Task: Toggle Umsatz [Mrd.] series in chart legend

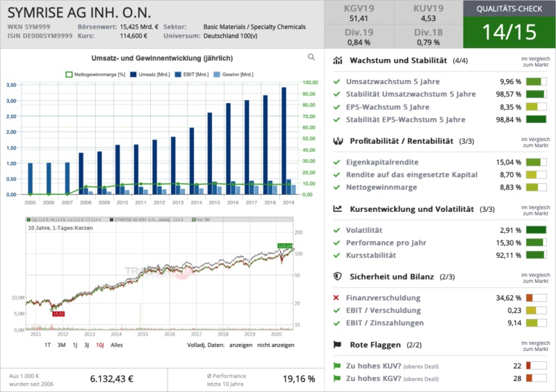Action: pyautogui.click(x=150, y=74)
